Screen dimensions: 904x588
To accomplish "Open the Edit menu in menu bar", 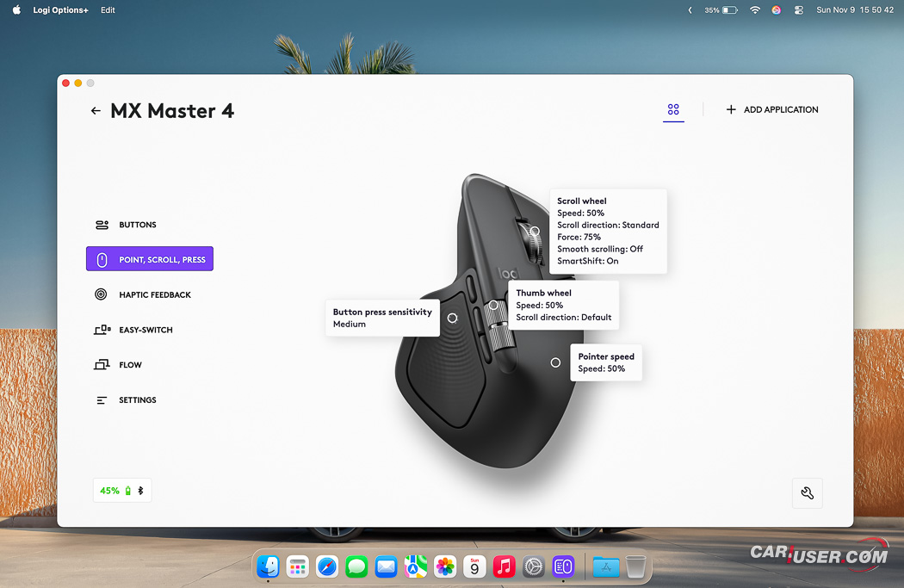I will point(108,10).
